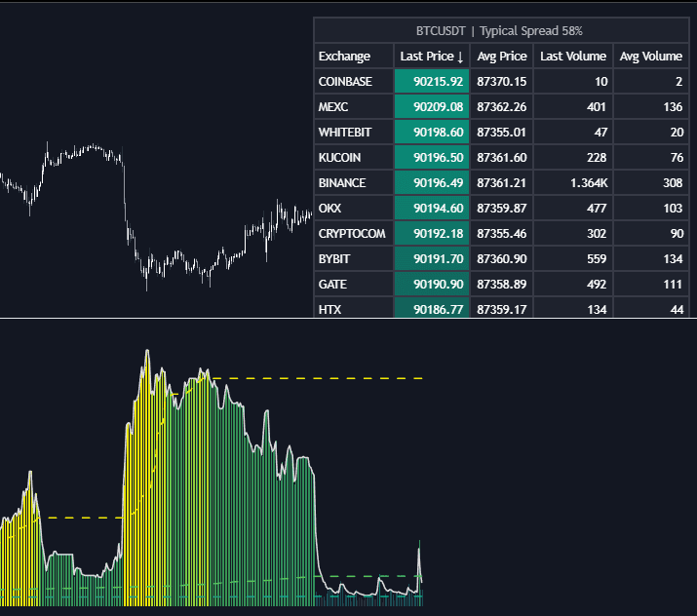Image resolution: width=697 pixels, height=616 pixels.
Task: Click Gate last volume 492
Action: click(573, 284)
